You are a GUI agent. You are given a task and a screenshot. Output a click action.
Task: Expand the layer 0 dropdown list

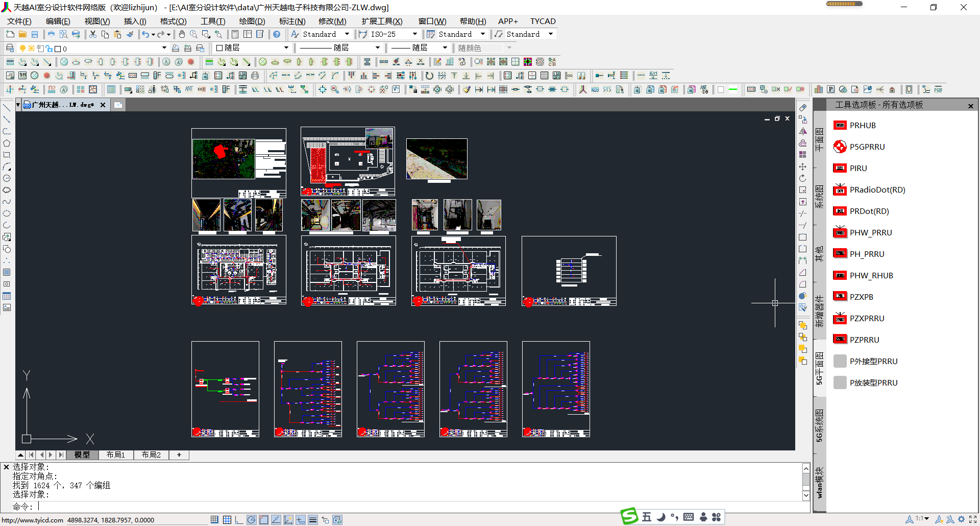[164, 48]
